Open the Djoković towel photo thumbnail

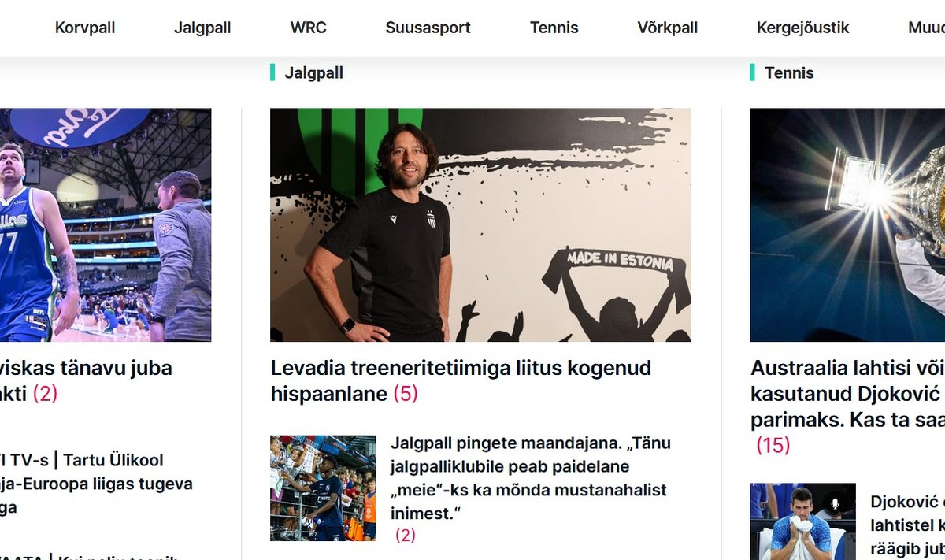coord(802,521)
